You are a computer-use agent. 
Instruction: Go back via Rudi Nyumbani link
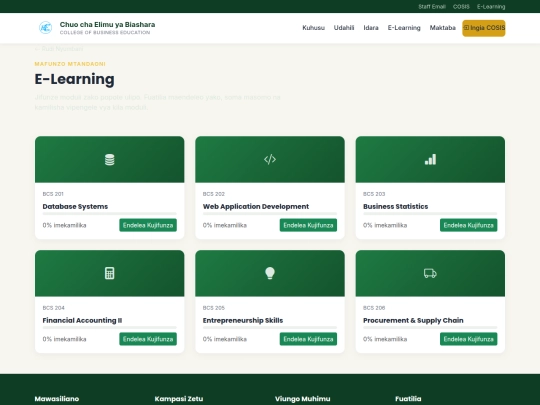coord(59,49)
